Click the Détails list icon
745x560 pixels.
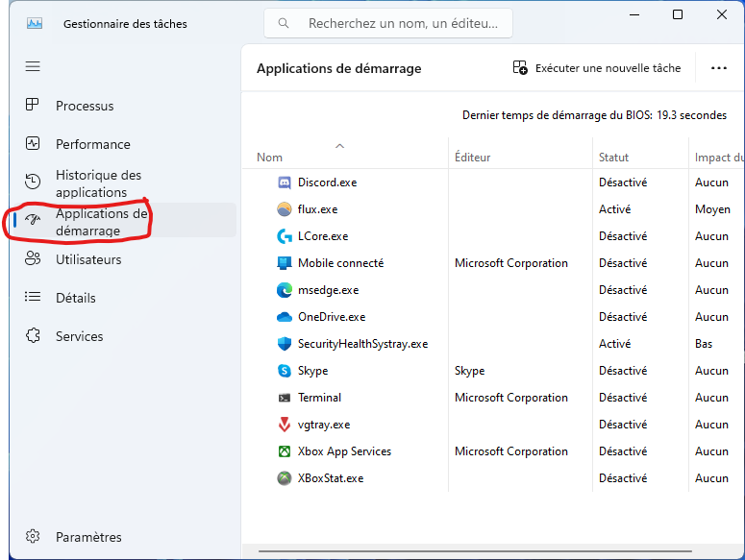(x=33, y=297)
